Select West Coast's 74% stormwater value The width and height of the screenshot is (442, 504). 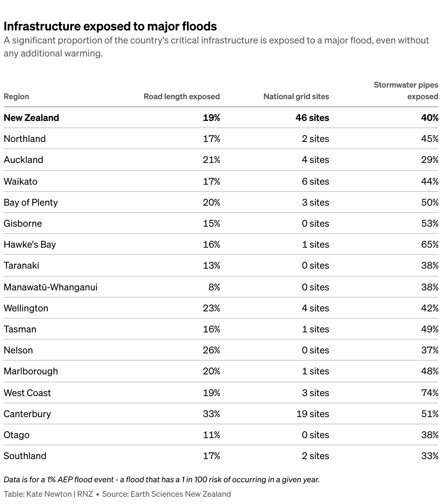pyautogui.click(x=430, y=393)
